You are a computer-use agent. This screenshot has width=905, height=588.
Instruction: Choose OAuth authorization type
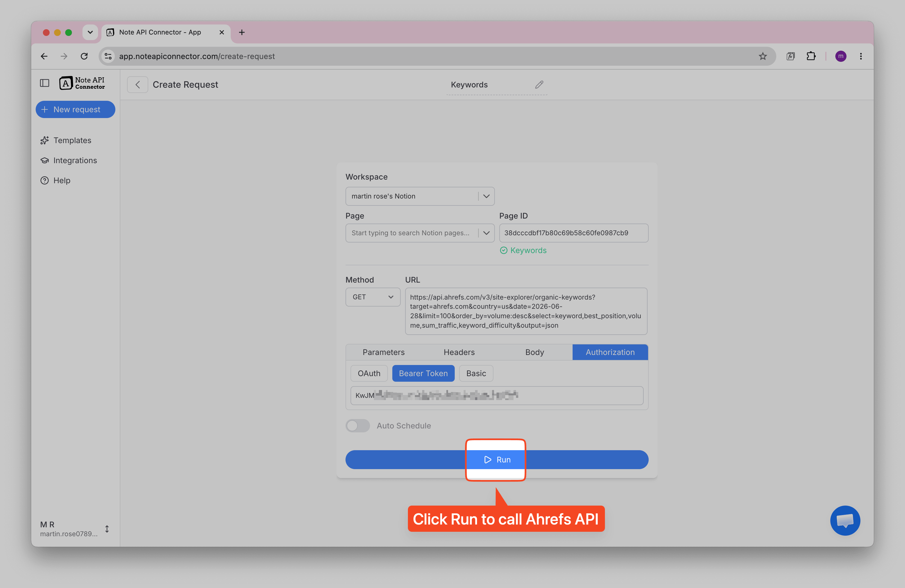coord(369,373)
